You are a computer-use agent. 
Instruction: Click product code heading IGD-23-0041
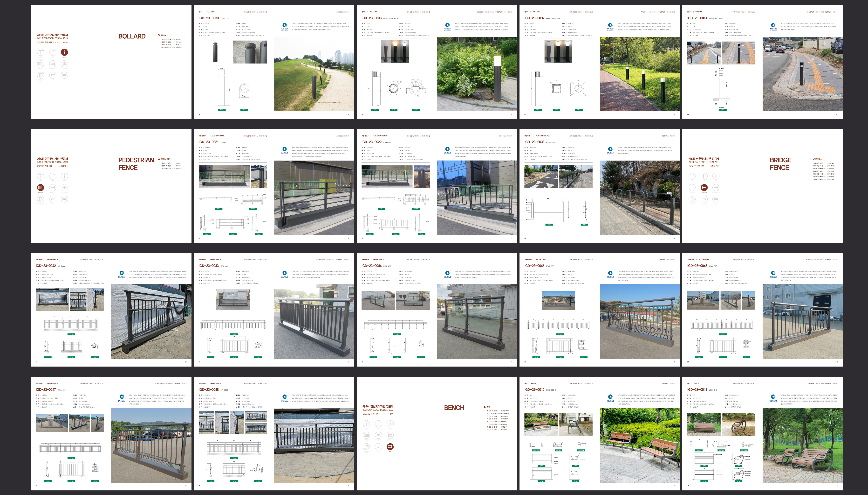coord(697,18)
